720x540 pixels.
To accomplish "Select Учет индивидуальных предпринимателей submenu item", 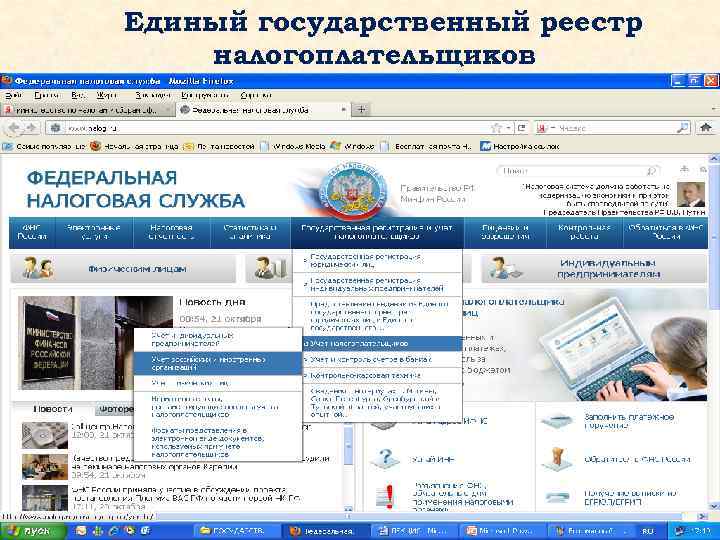I will pos(218,340).
